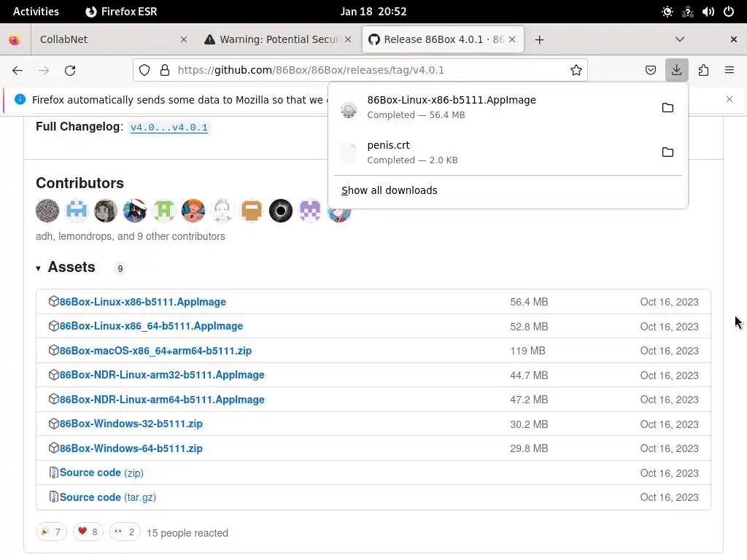Click the black circle contributor avatar
Image resolution: width=747 pixels, height=560 pixels.
pos(281,211)
